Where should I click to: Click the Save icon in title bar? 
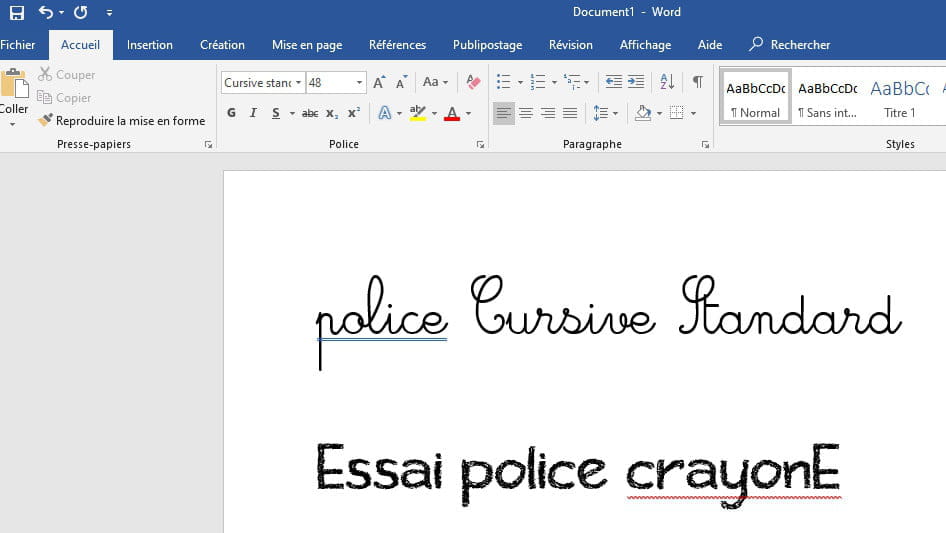(x=16, y=12)
